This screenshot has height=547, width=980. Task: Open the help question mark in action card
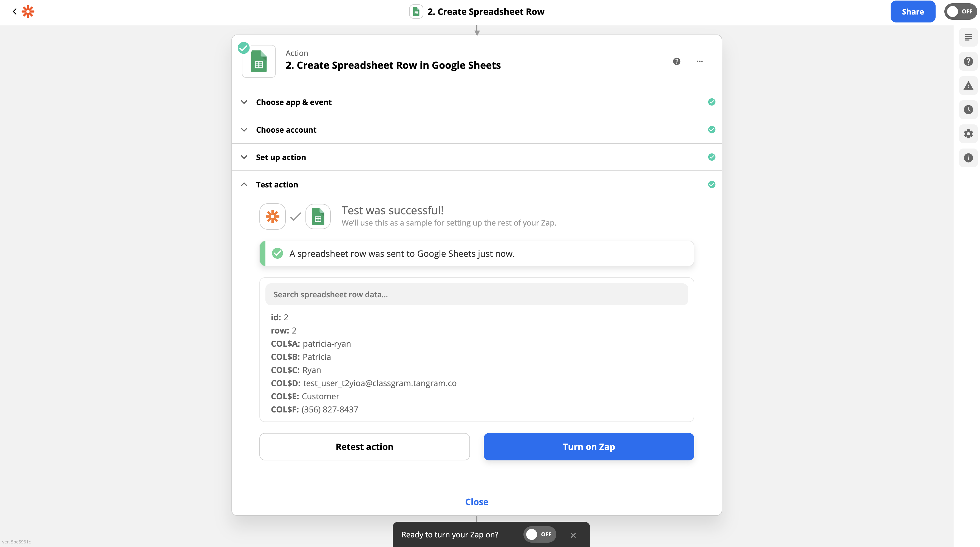pyautogui.click(x=676, y=61)
